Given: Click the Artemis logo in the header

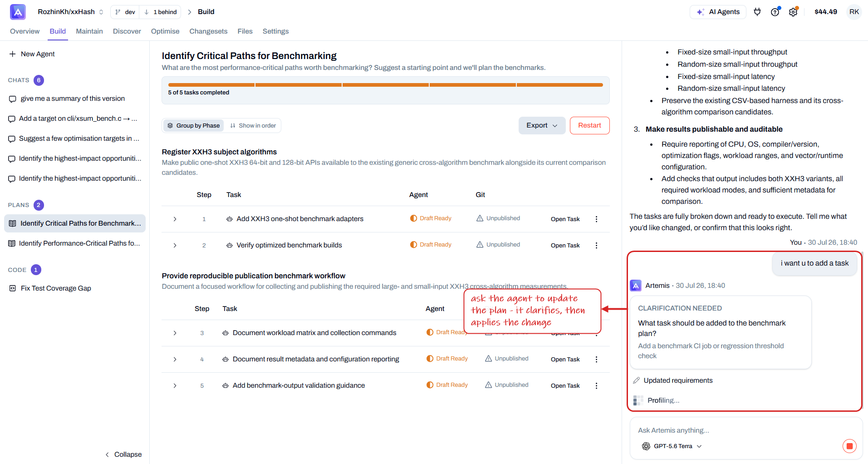Looking at the screenshot, I should pyautogui.click(x=18, y=12).
